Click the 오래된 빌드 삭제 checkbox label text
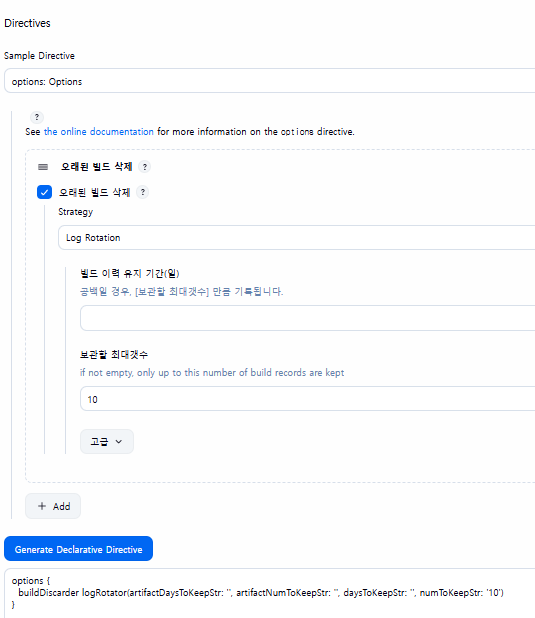The height and width of the screenshot is (618, 535). click(x=95, y=192)
